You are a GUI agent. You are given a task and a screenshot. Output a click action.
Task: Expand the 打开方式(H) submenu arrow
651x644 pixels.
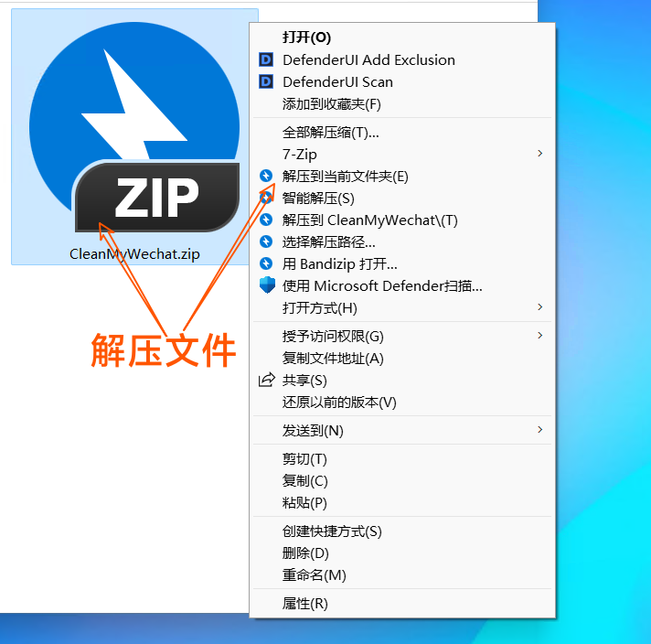539,307
